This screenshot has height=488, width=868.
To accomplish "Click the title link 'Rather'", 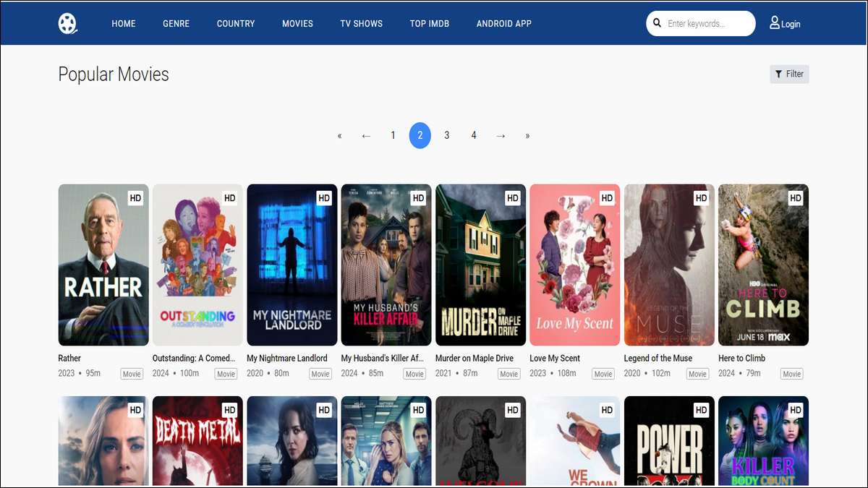I will [x=69, y=358].
